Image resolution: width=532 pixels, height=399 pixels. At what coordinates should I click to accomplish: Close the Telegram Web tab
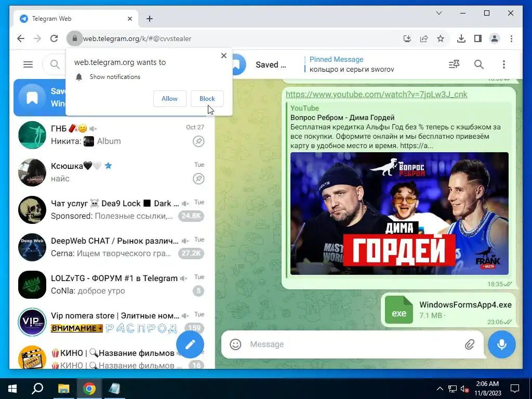click(129, 19)
